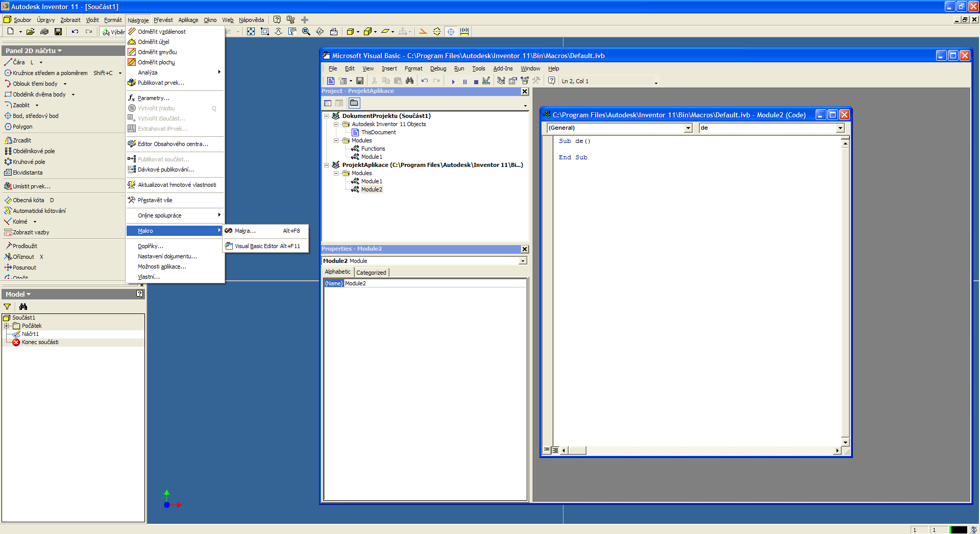Open the 'de' procedure dropdown

(840, 128)
